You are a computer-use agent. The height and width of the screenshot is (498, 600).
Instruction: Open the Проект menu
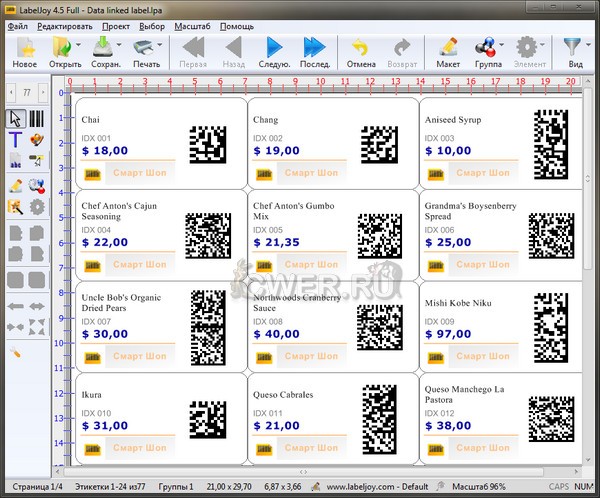pyautogui.click(x=115, y=25)
